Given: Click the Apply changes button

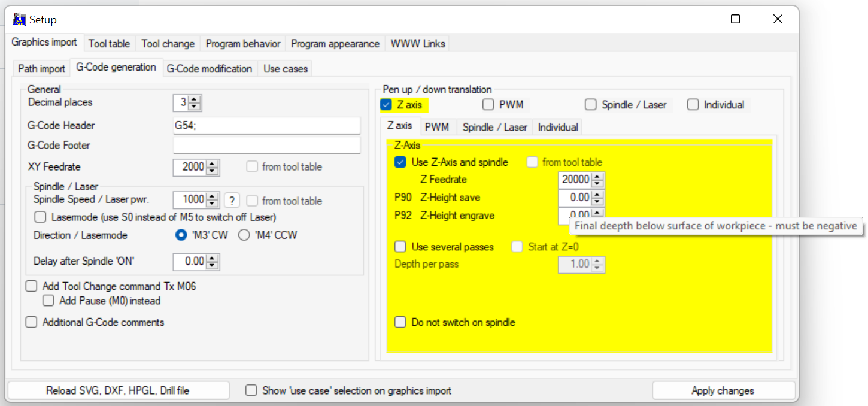Looking at the screenshot, I should coord(723,390).
